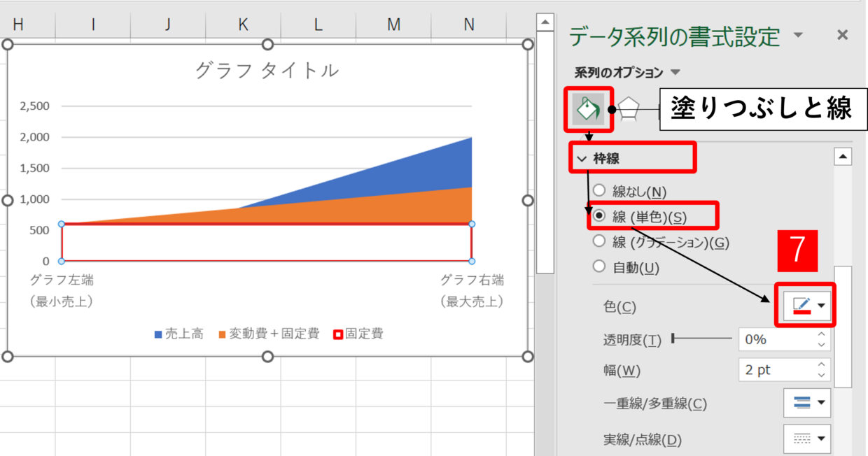This screenshot has height=456, width=868.
Task: Close the データ系列の書式設定 pane
Action: [x=843, y=35]
